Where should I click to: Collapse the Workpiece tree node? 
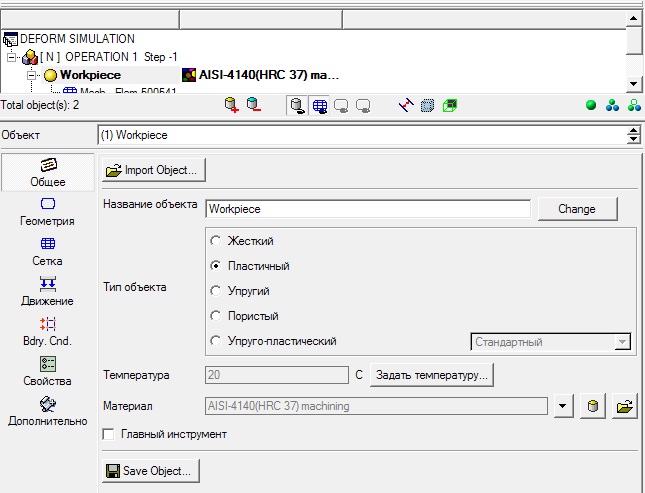tap(32, 75)
